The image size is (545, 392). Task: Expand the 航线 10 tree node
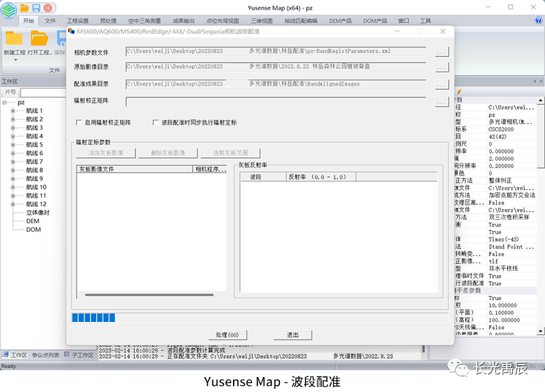pos(12,187)
